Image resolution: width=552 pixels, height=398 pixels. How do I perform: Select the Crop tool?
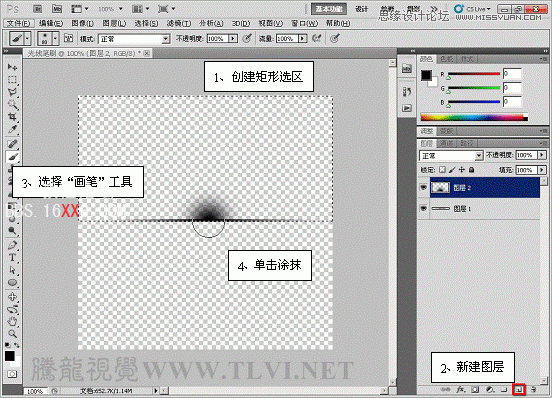tap(12, 116)
